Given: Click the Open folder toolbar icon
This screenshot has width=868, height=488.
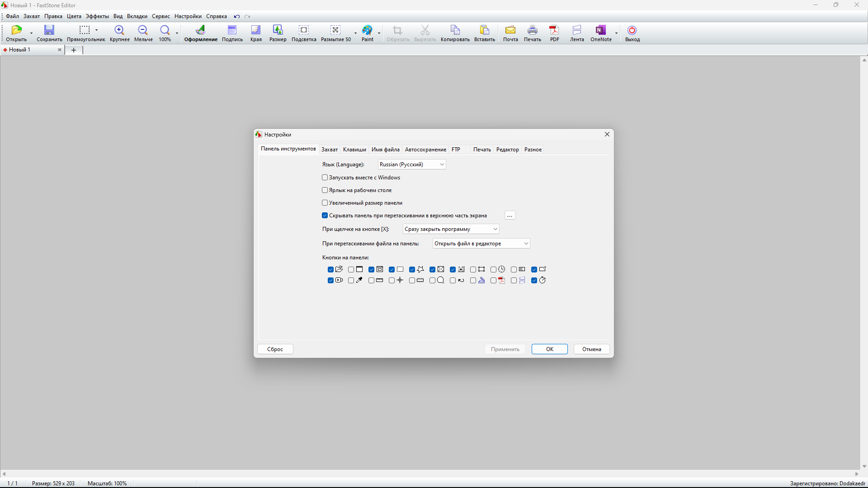Looking at the screenshot, I should (16, 30).
